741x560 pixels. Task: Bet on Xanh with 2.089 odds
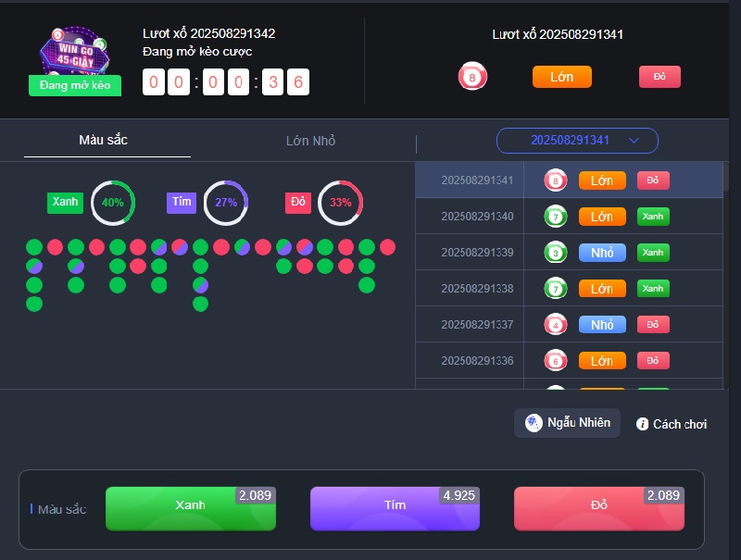pyautogui.click(x=191, y=508)
